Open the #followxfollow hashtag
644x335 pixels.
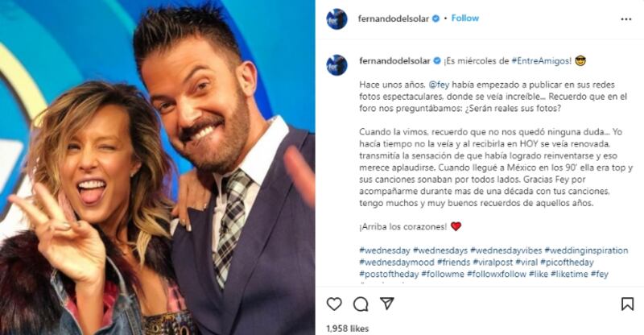click(x=497, y=274)
